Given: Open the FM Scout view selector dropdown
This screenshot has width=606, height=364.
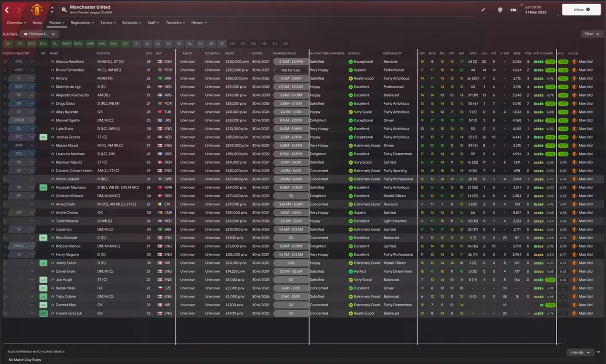Looking at the screenshot, I should (40, 34).
